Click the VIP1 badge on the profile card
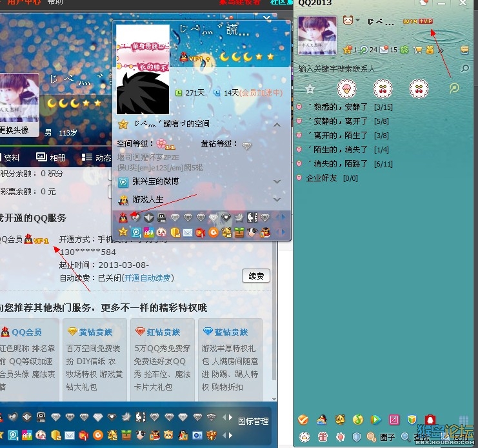This screenshot has height=448, width=478. pyautogui.click(x=195, y=57)
